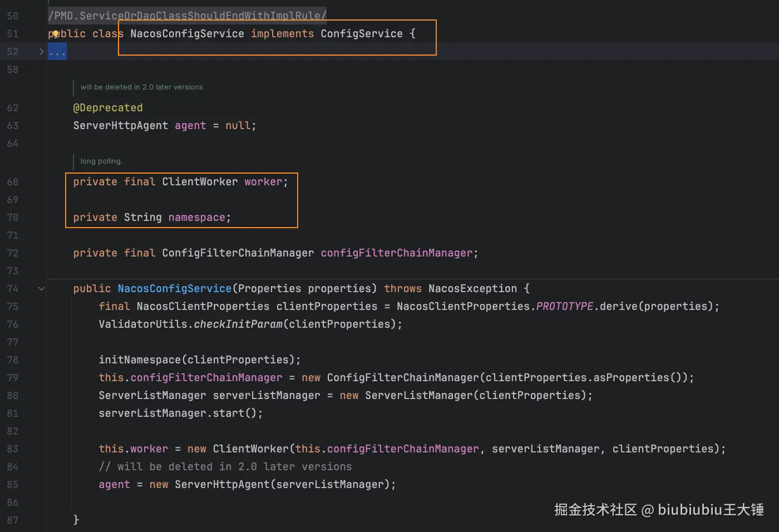Screen dimensions: 779x532
Task: Click the ConfigService interface name on line 51
Action: 362,33
